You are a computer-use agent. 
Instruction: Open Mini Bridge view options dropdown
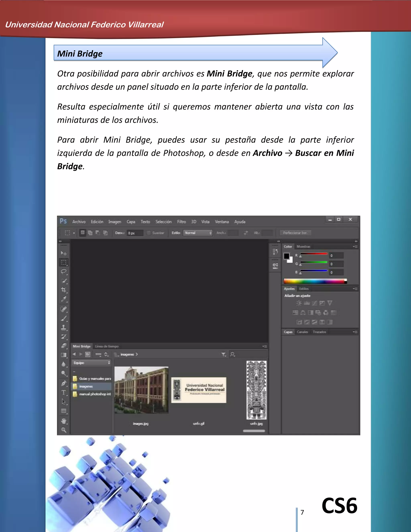(98, 354)
